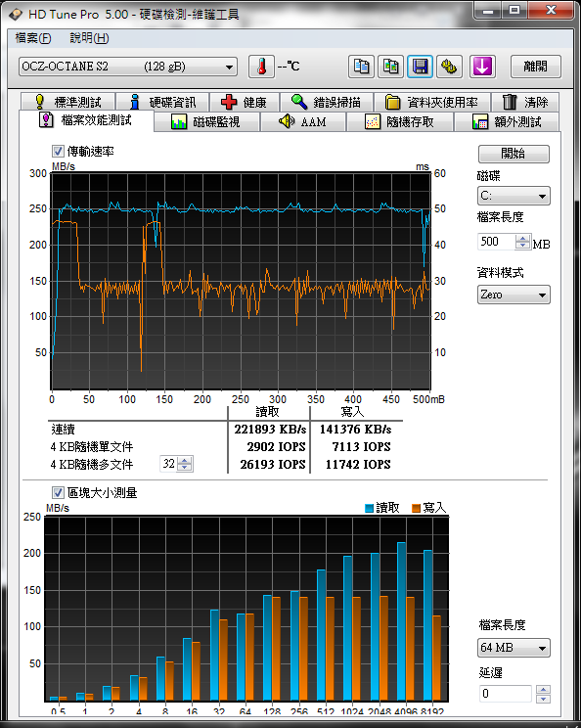
Task: Click the 讀取 column header in results table
Action: pos(268,411)
